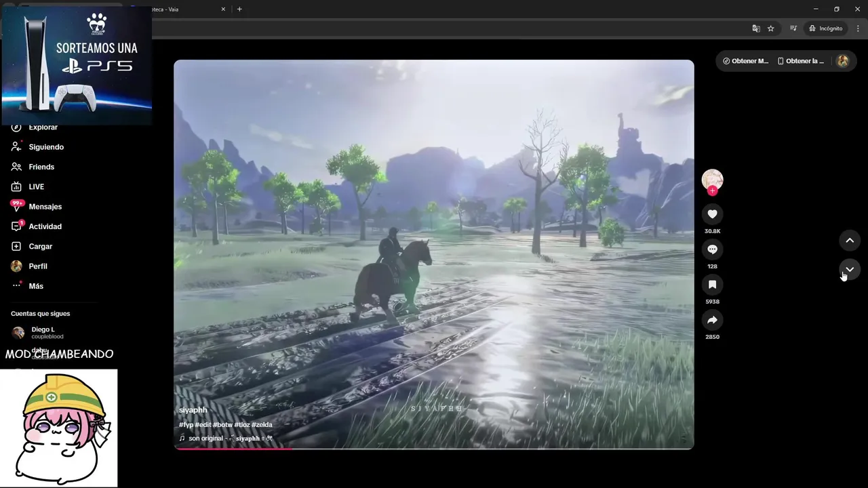This screenshot has width=868, height=488.
Task: Click the Perfil avatar icon in sidebar
Action: tap(16, 266)
